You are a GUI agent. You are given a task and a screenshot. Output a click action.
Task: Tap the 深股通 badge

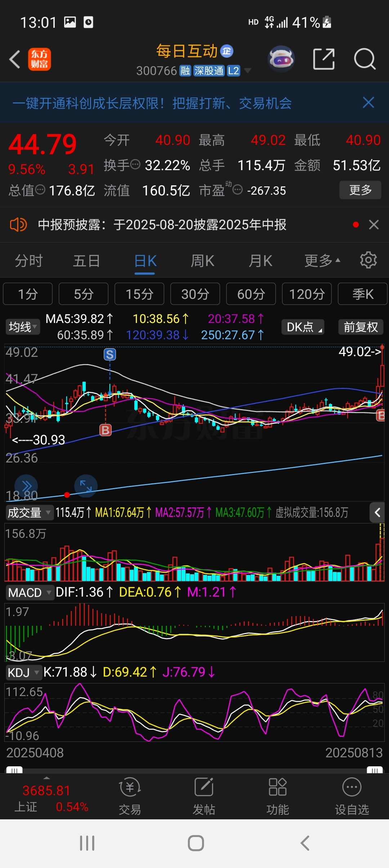pos(209,71)
